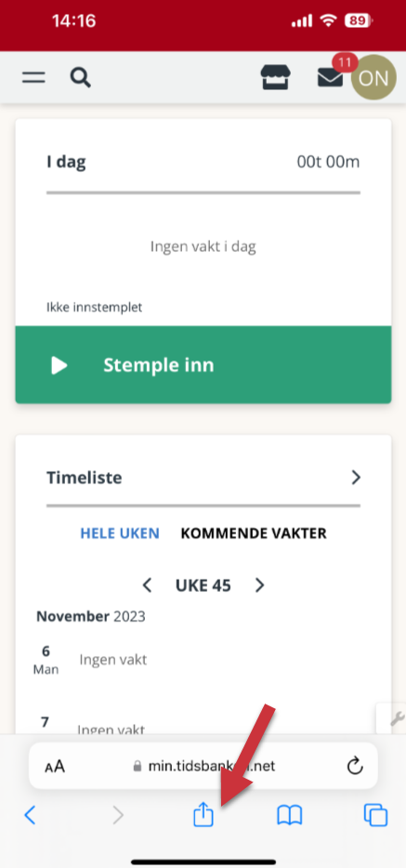Open the shop storefront icon

click(276, 78)
